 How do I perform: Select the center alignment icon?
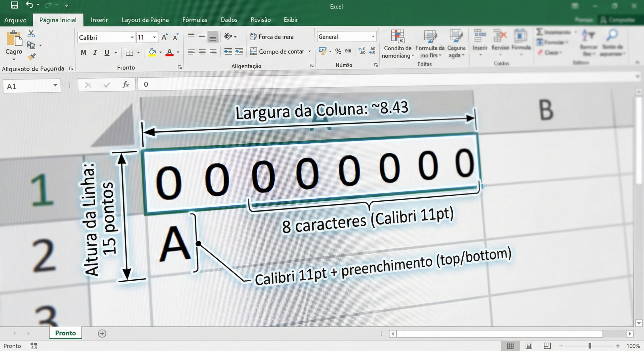(202, 52)
